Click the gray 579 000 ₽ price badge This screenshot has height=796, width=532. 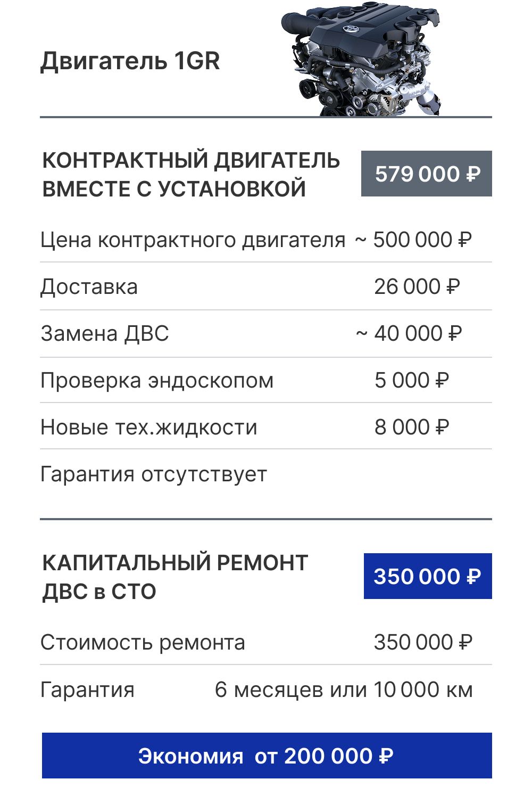(427, 174)
